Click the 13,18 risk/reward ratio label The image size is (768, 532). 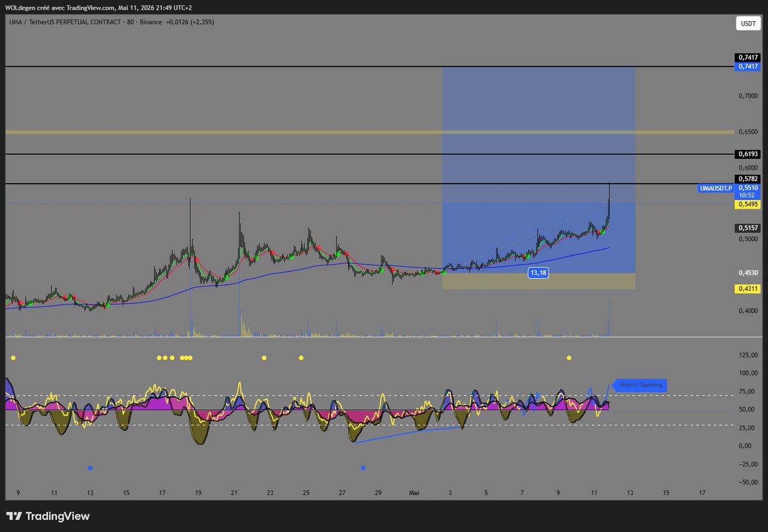coord(538,273)
